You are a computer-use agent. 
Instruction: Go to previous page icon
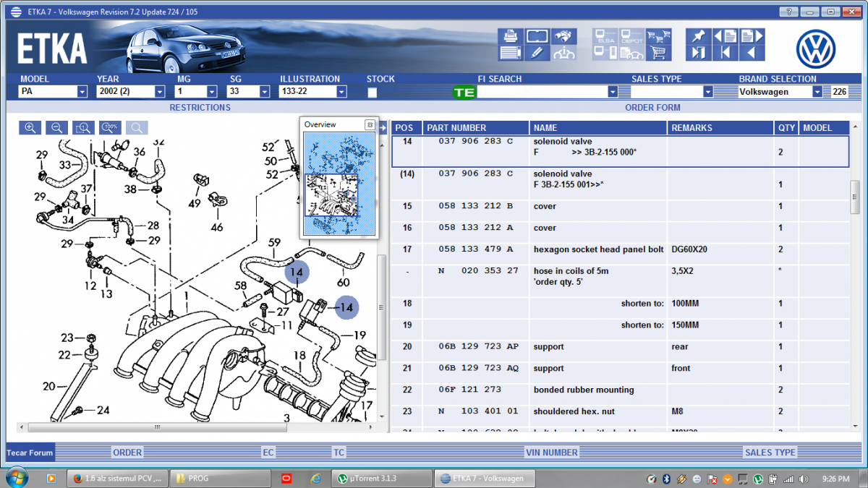pos(726,36)
